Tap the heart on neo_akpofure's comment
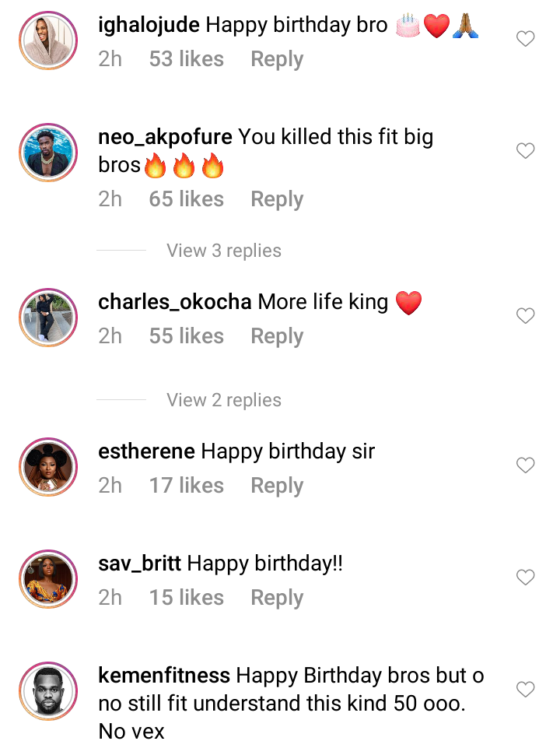The height and width of the screenshot is (741, 560). point(526,151)
